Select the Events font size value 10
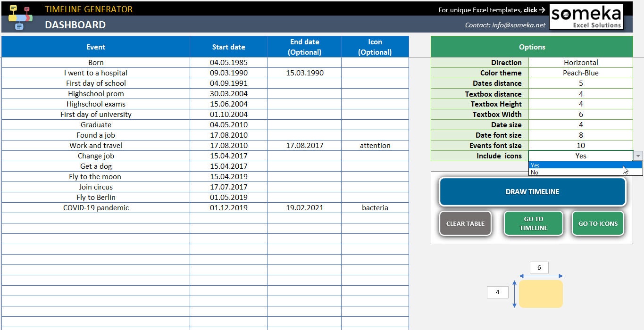Viewport: 644px width, 330px height. coord(581,145)
